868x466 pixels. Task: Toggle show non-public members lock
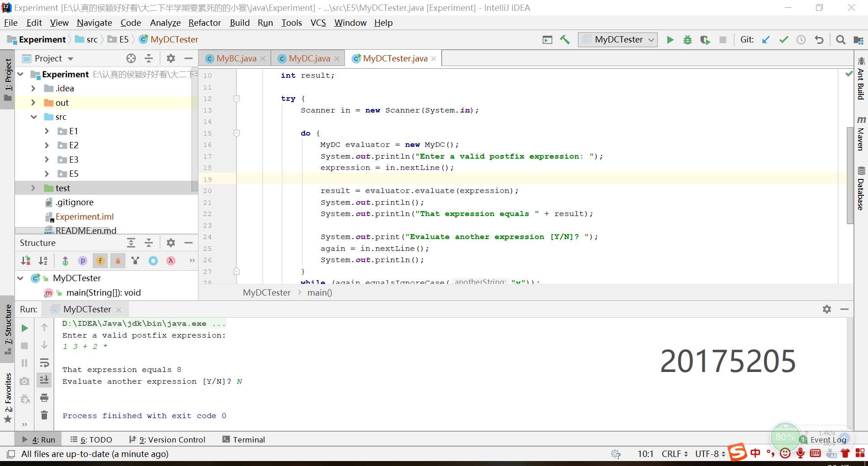118,261
